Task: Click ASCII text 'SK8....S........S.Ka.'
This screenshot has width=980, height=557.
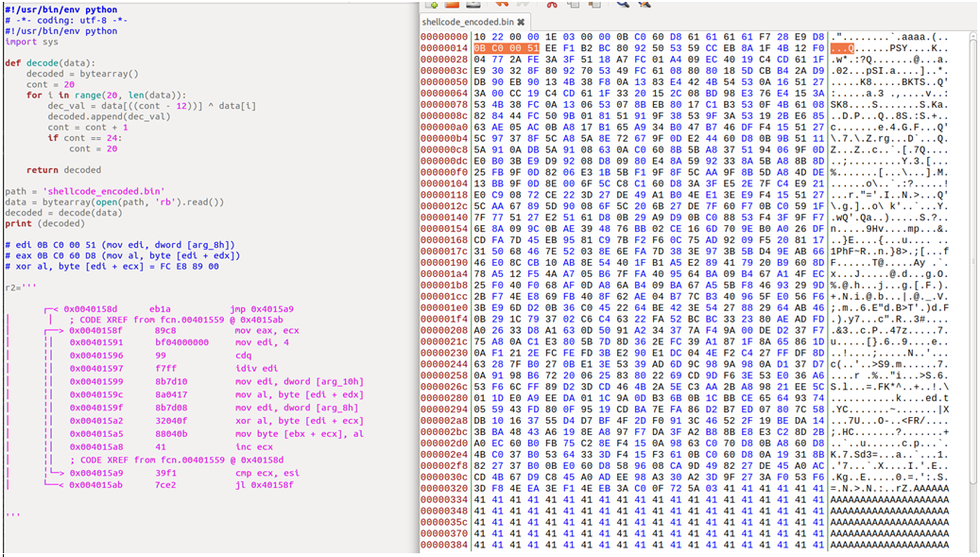Action: (x=890, y=105)
